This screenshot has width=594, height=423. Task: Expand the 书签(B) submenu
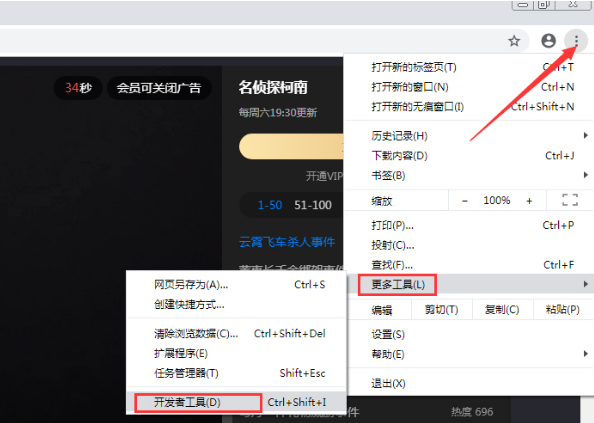pyautogui.click(x=470, y=175)
